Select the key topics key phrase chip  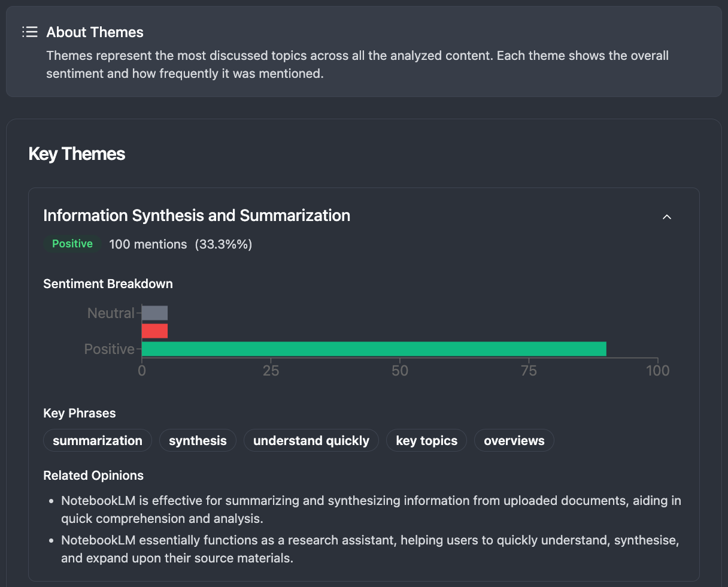[426, 440]
